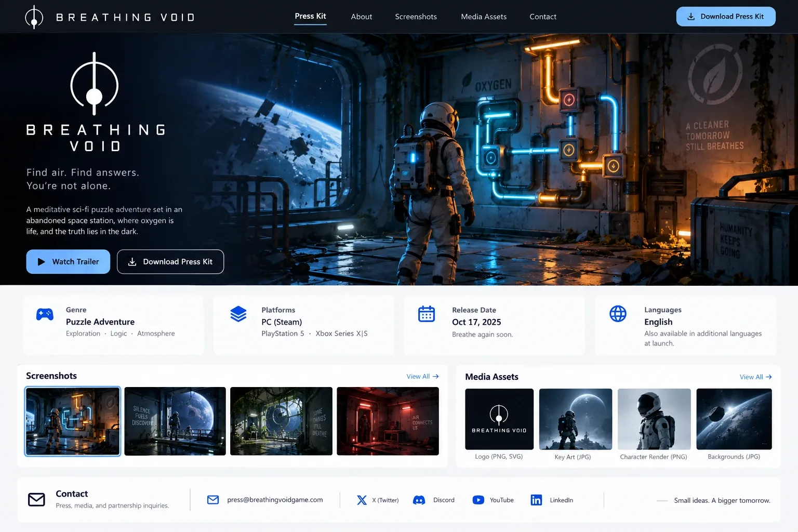
Task: Click the press@breathingvoidgame.com email link
Action: tap(275, 500)
